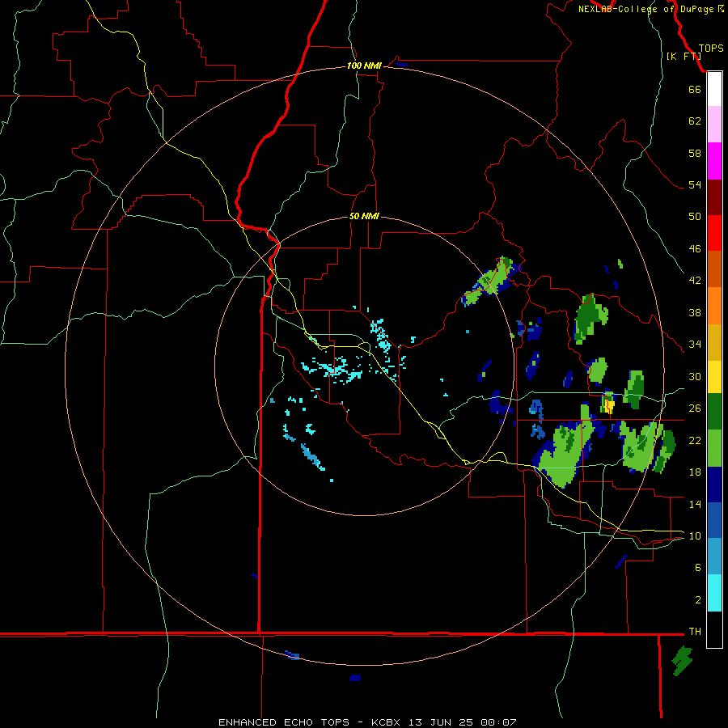This screenshot has width=728, height=728.
Task: Click the 26 legend label
Action: coord(695,408)
